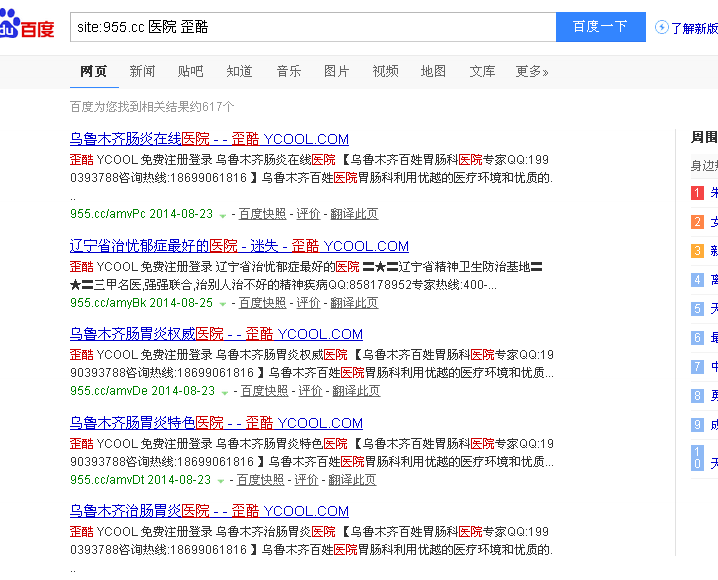Click rank badge 1 in the sidebar list
718x580 pixels.
697,193
